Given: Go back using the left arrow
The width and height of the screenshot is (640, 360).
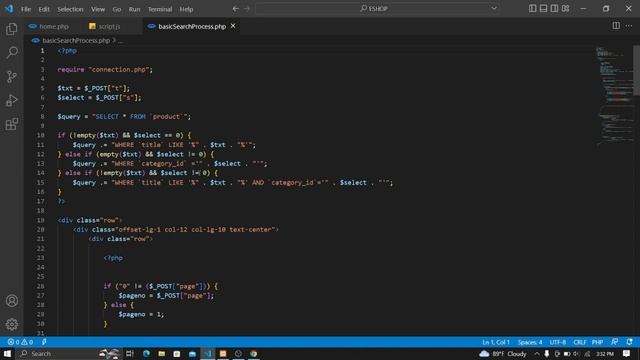Looking at the screenshot, I should tap(236, 9).
